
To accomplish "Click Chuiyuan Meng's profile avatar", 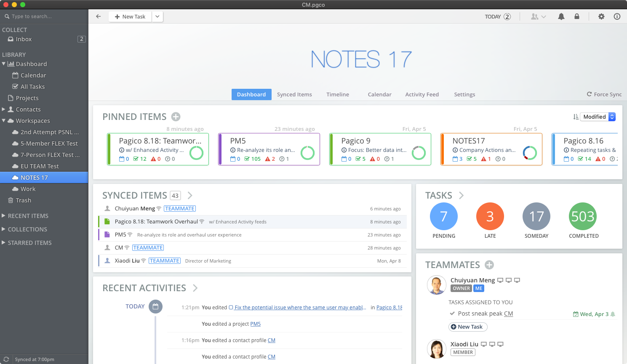I will (x=437, y=285).
